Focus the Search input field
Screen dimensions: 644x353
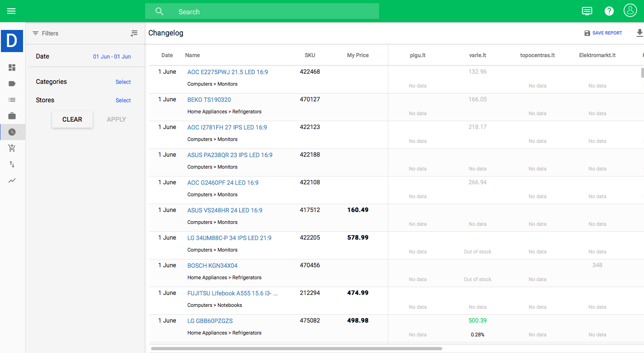(262, 12)
